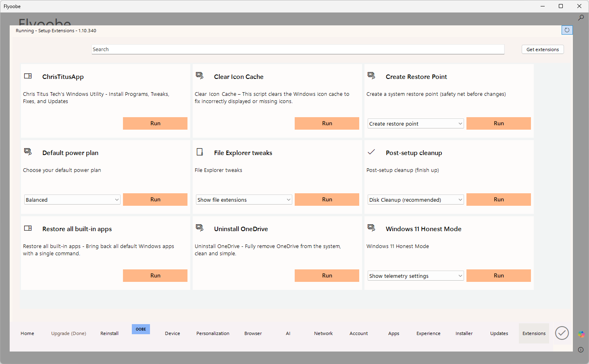This screenshot has width=589, height=364.
Task: Click the File Explorer tweaks card icon
Action: tap(200, 152)
